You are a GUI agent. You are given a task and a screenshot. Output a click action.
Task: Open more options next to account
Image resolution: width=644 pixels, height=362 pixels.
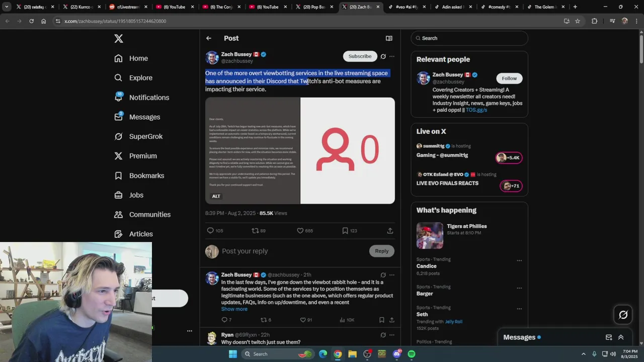(190, 331)
